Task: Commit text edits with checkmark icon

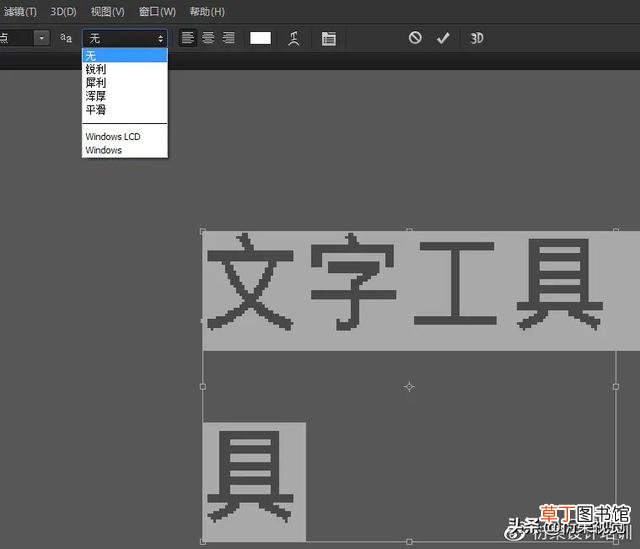Action: pos(443,38)
